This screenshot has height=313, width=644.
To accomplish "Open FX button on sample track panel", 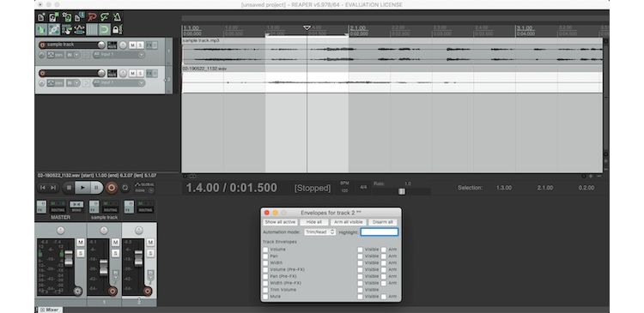I will (149, 45).
